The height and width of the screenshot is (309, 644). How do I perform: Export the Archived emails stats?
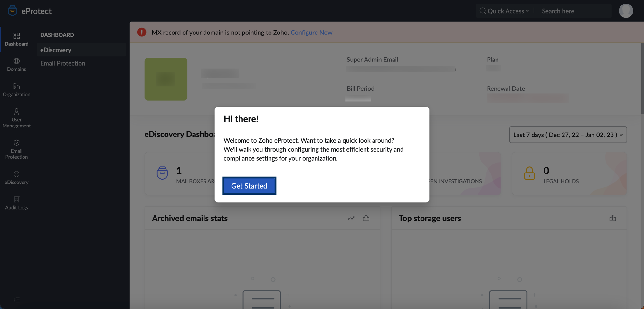pyautogui.click(x=366, y=218)
